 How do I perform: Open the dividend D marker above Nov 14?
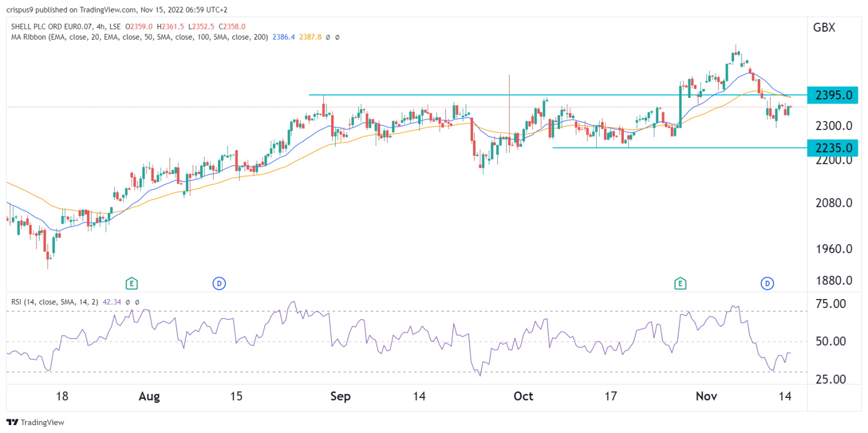point(767,283)
